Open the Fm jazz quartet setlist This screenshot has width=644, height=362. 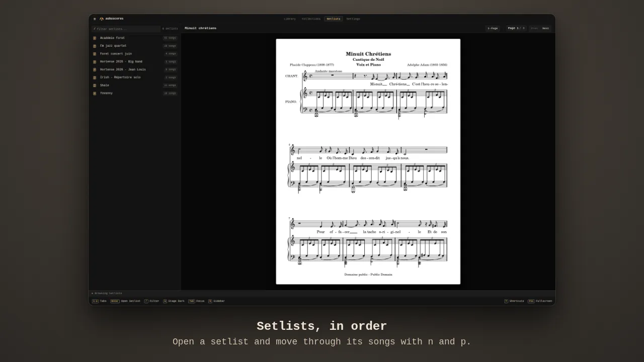tap(135, 46)
